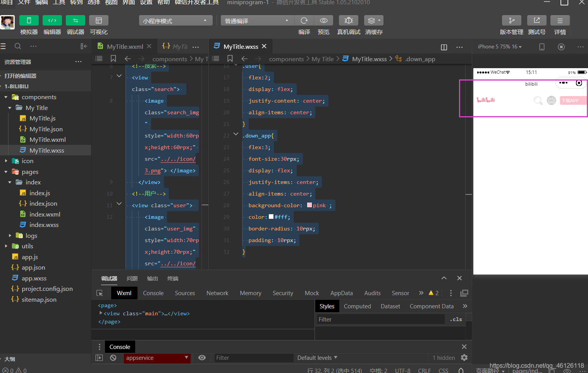Open version management icon
This screenshot has width=588, height=373.
pos(512,21)
